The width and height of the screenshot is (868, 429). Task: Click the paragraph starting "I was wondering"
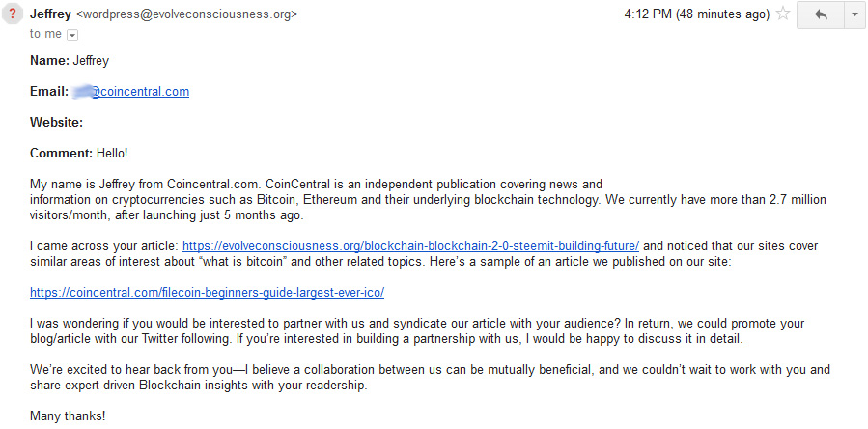click(417, 330)
